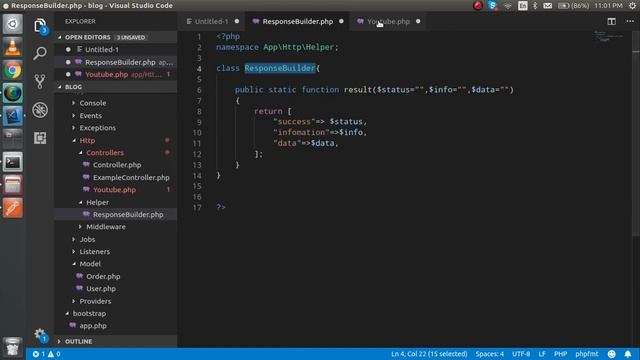Open app.php under bootstrap
The height and width of the screenshot is (360, 640).
(116, 326)
